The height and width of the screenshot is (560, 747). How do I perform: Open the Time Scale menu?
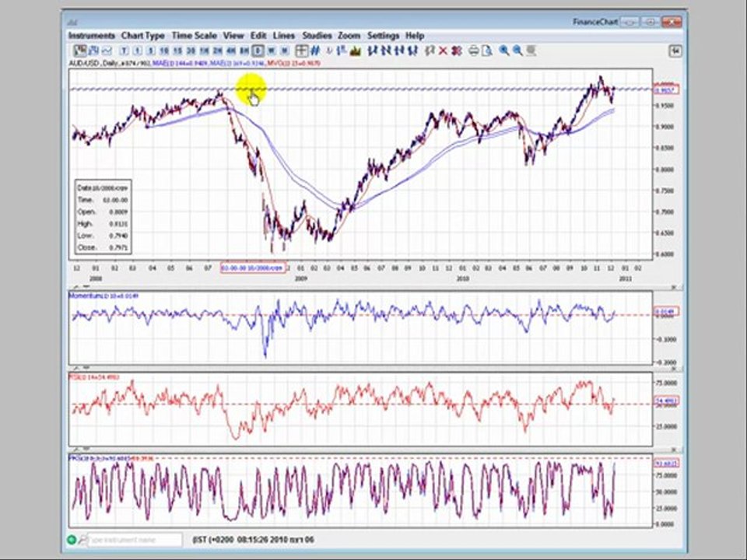(x=194, y=36)
